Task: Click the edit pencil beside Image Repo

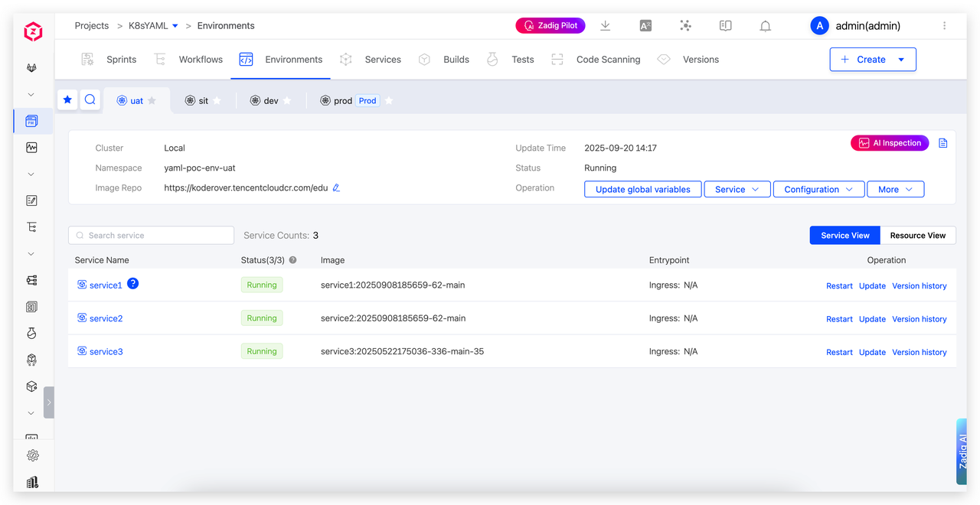Action: [x=336, y=187]
